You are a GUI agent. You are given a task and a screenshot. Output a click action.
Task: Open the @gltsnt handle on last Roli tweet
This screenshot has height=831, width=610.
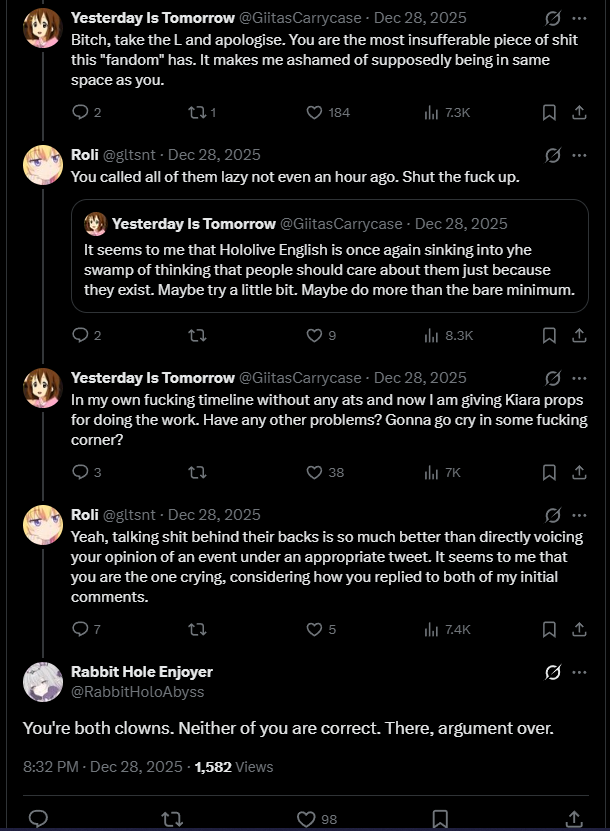[129, 515]
